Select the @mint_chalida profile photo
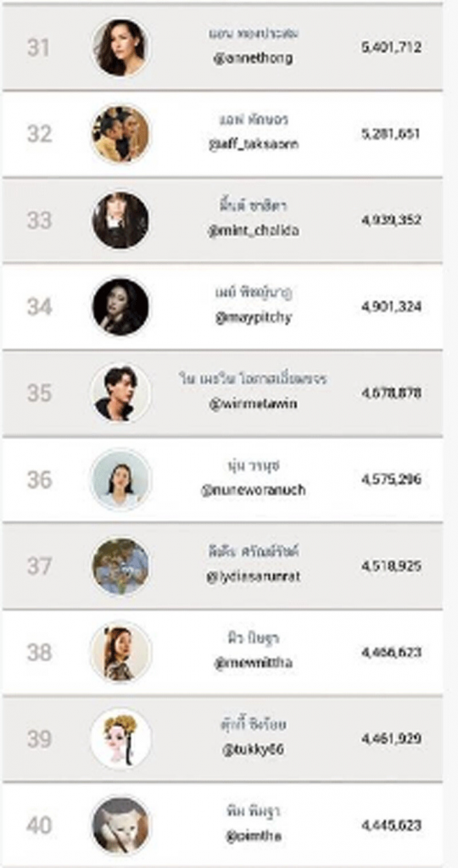Screen dimensions: 458x868 120,220
